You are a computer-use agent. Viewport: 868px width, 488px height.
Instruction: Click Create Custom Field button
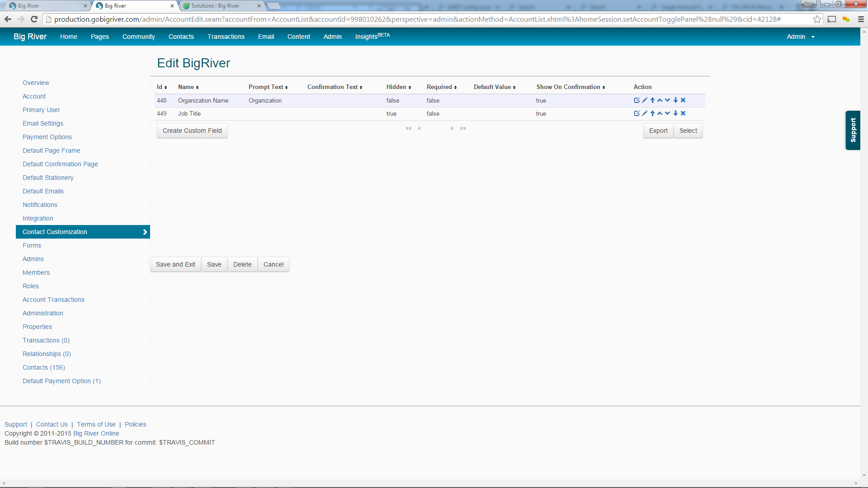pos(192,131)
